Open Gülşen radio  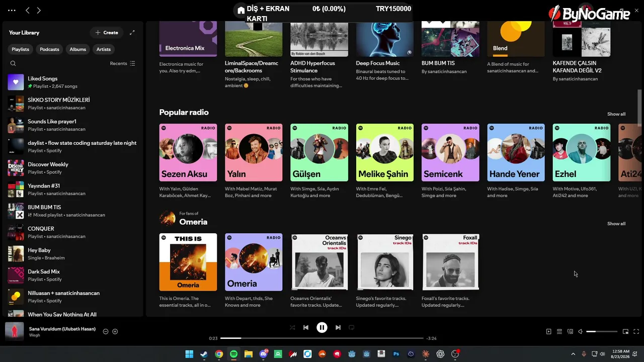[319, 161]
